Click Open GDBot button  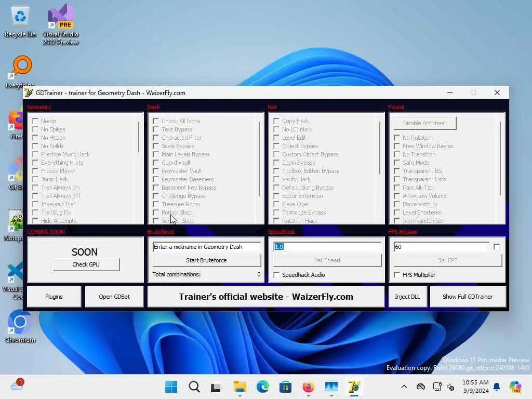pyautogui.click(x=114, y=297)
